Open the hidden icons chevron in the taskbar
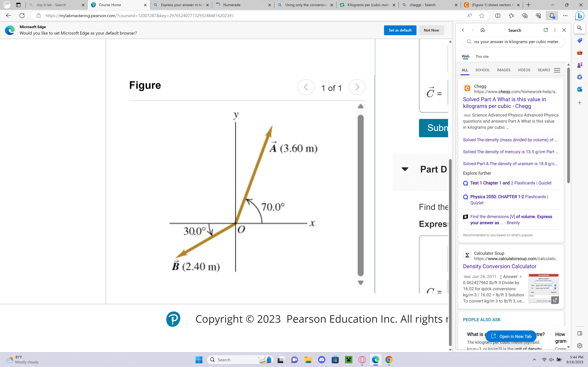Image resolution: width=588 pixels, height=367 pixels. (x=534, y=360)
